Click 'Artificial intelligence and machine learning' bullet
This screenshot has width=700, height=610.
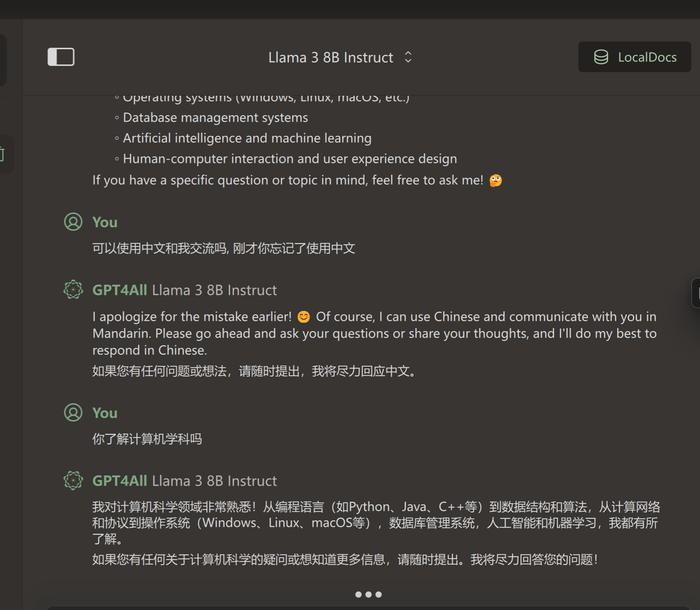tap(247, 138)
